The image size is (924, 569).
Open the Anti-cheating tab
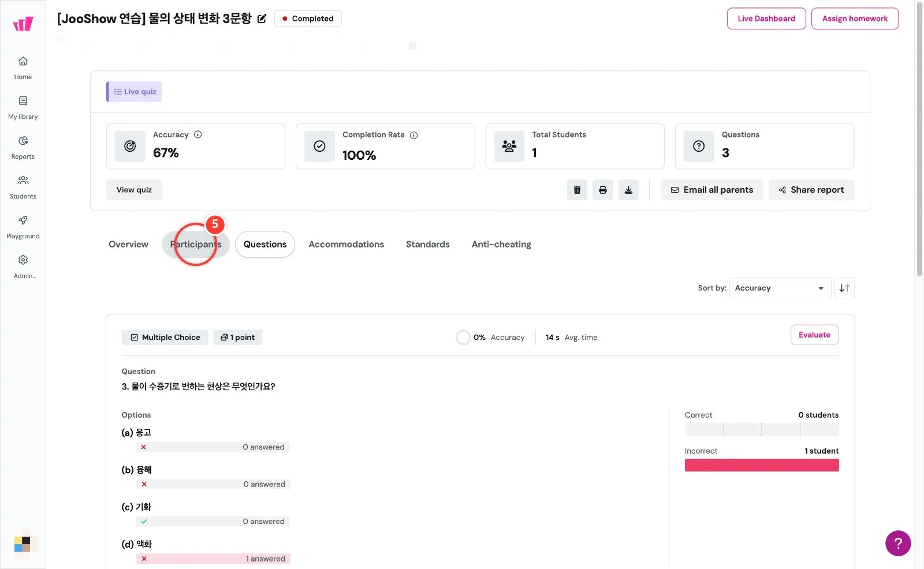(501, 244)
